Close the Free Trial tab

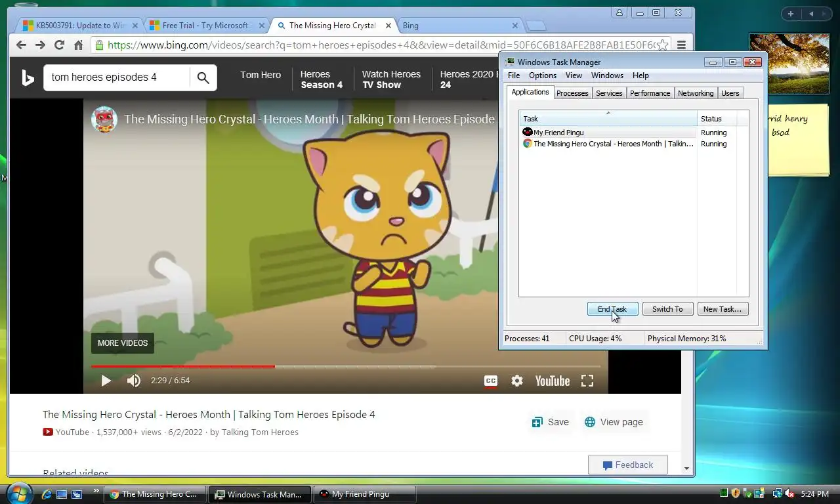[261, 26]
